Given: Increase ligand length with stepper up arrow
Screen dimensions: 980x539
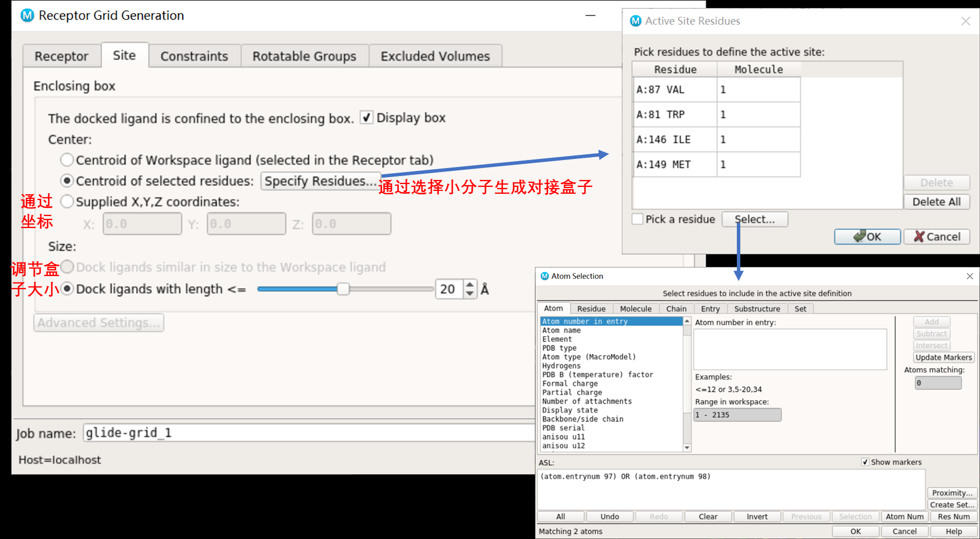Looking at the screenshot, I should pos(470,284).
